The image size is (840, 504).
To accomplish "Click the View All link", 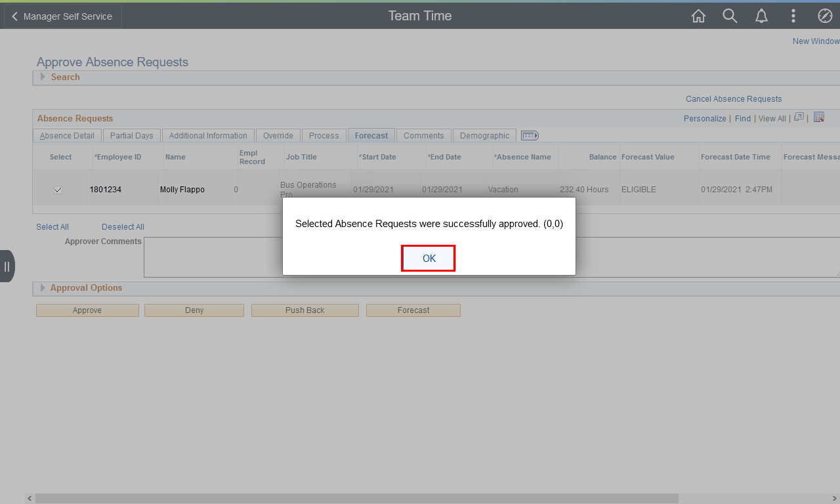I will pyautogui.click(x=772, y=119).
